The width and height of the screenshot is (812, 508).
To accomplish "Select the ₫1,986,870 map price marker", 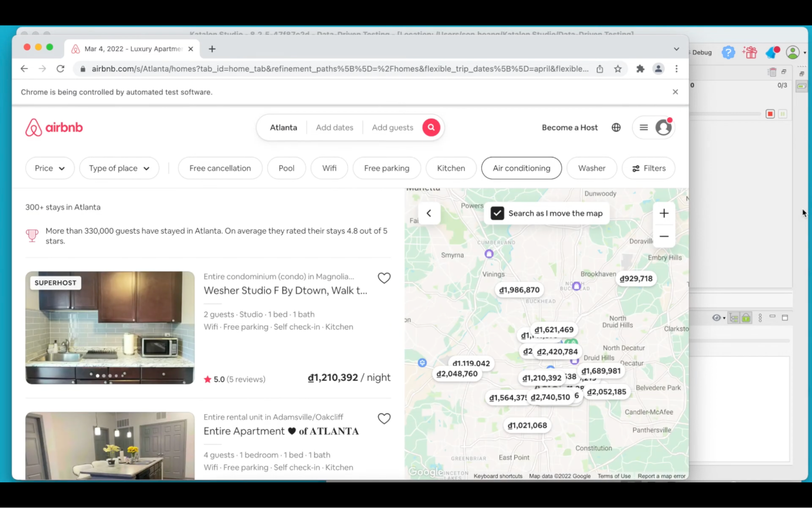I will coord(519,290).
